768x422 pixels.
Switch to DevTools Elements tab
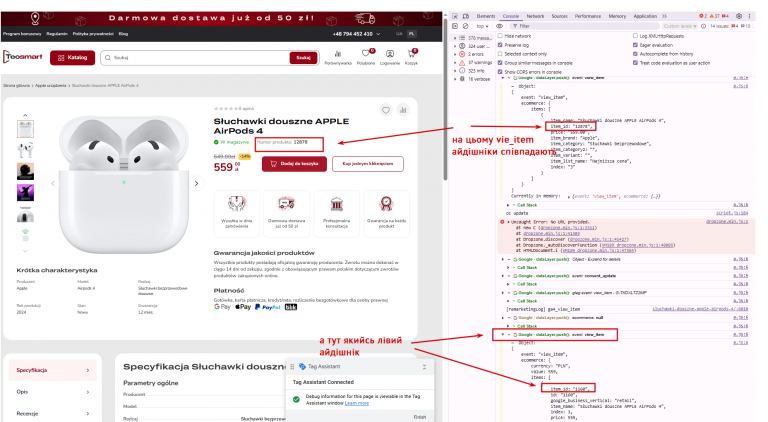(x=486, y=16)
